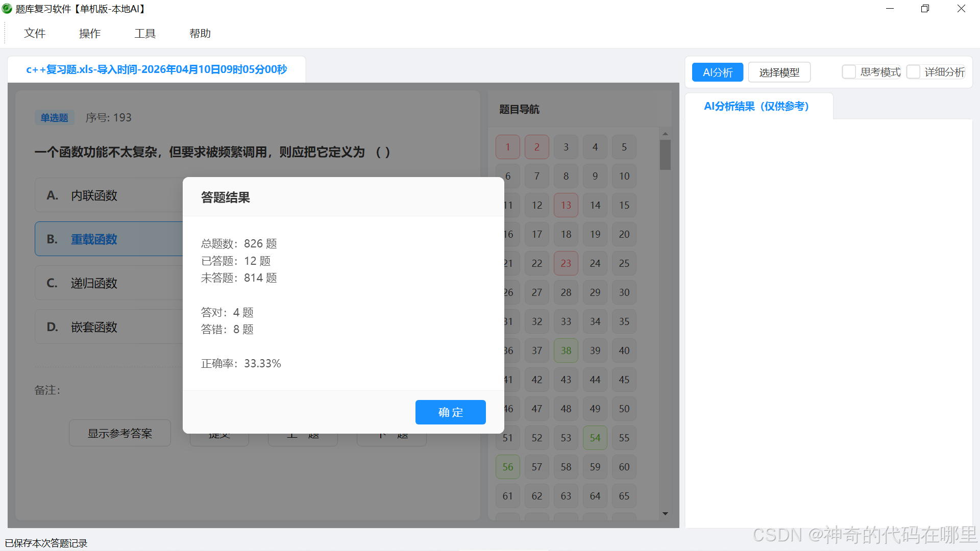Image resolution: width=980 pixels, height=551 pixels.
Task: Choose option A 内联函数
Action: [109, 195]
